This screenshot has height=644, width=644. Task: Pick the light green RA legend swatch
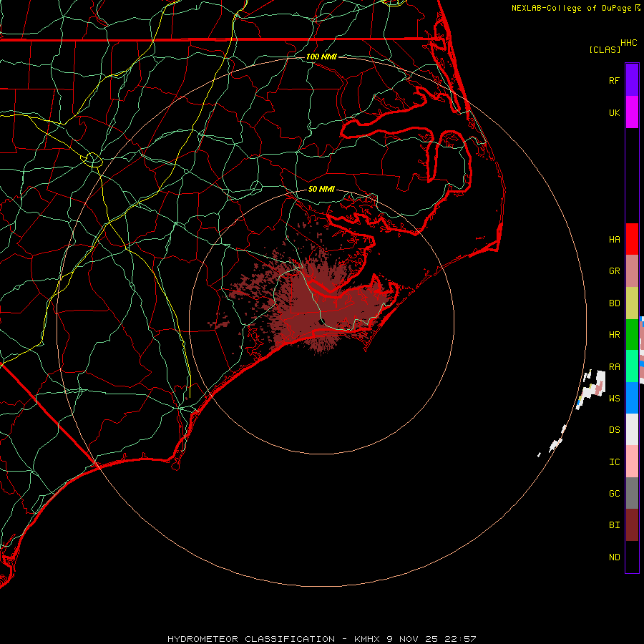(x=632, y=366)
